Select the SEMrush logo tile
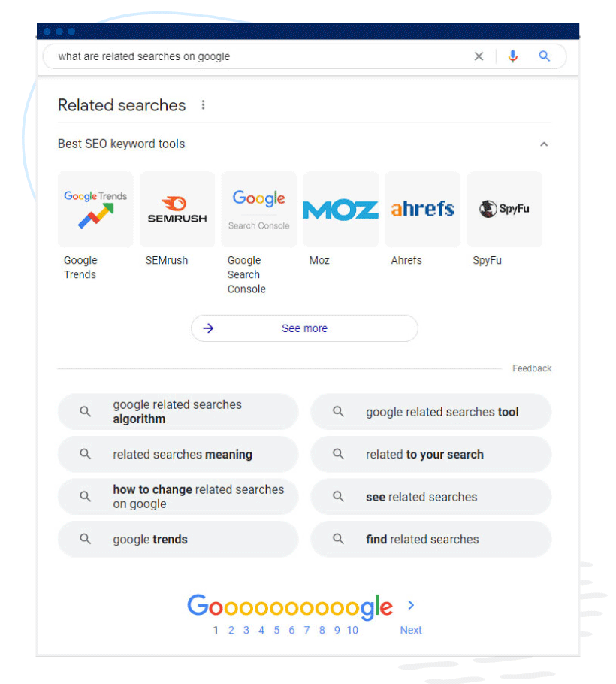Image resolution: width=616 pixels, height=684 pixels. pos(177,209)
